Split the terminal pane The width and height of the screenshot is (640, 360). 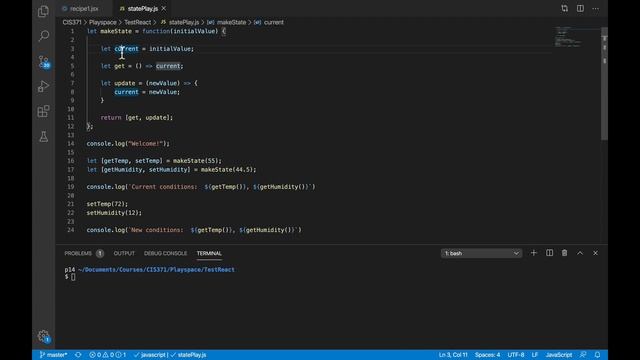click(x=549, y=253)
